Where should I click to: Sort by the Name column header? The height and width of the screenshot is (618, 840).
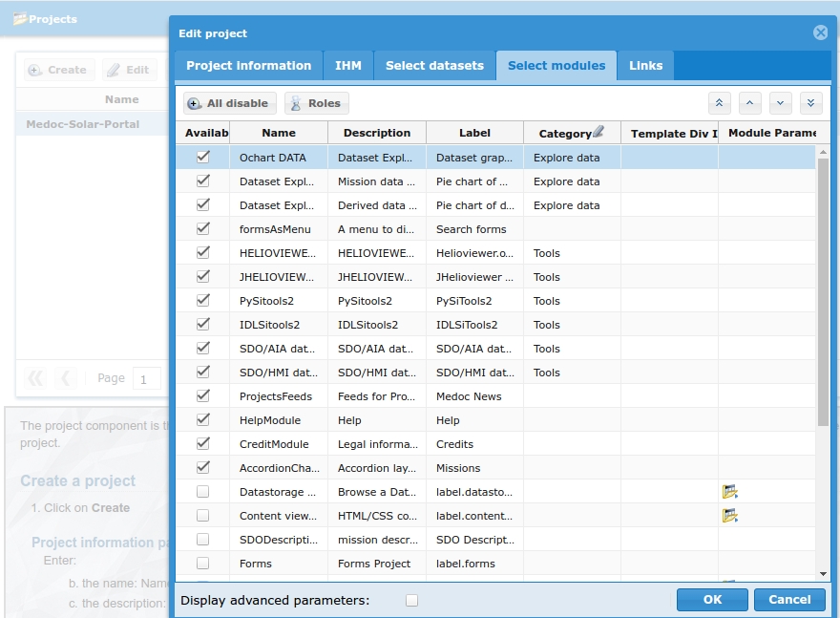[x=279, y=133]
